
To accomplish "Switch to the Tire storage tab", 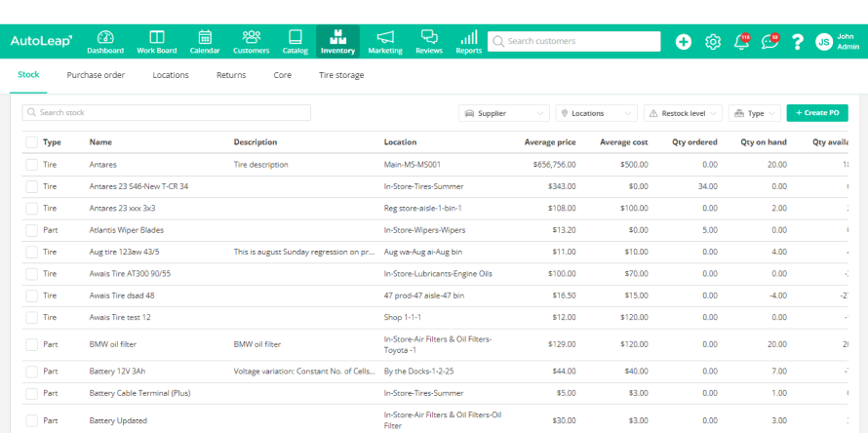I will point(341,75).
